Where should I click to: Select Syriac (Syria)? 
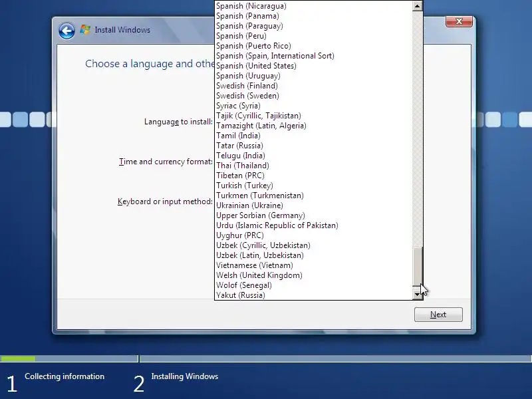(x=314, y=106)
